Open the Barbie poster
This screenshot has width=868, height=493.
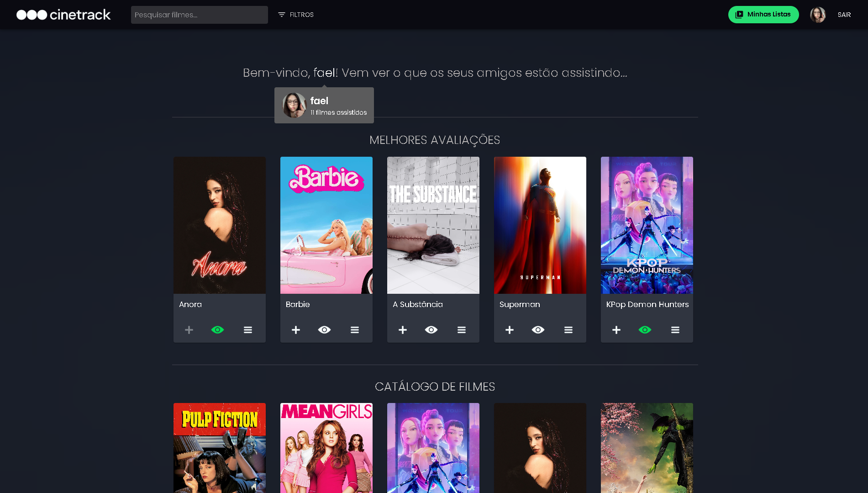coord(326,225)
